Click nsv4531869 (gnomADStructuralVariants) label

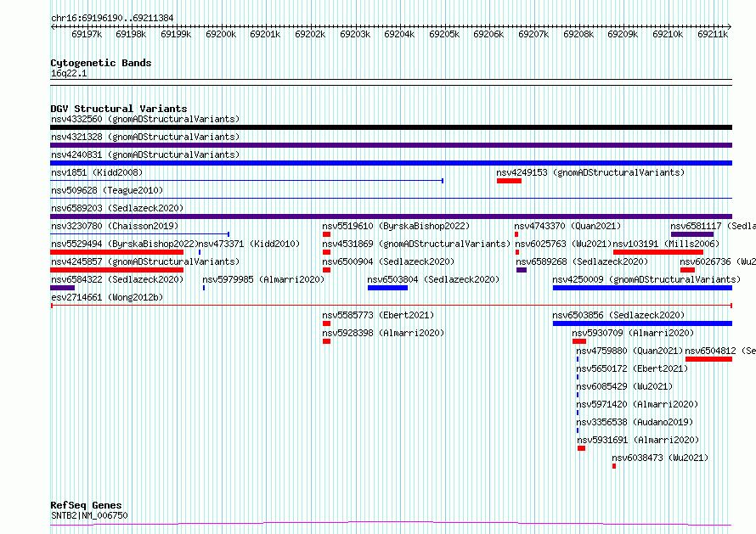[x=416, y=244]
